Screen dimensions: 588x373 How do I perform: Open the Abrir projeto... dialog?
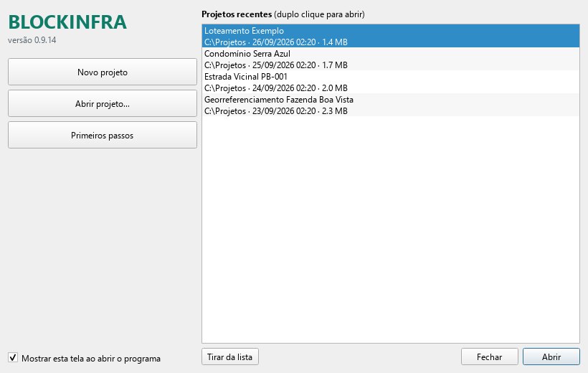[x=103, y=103]
